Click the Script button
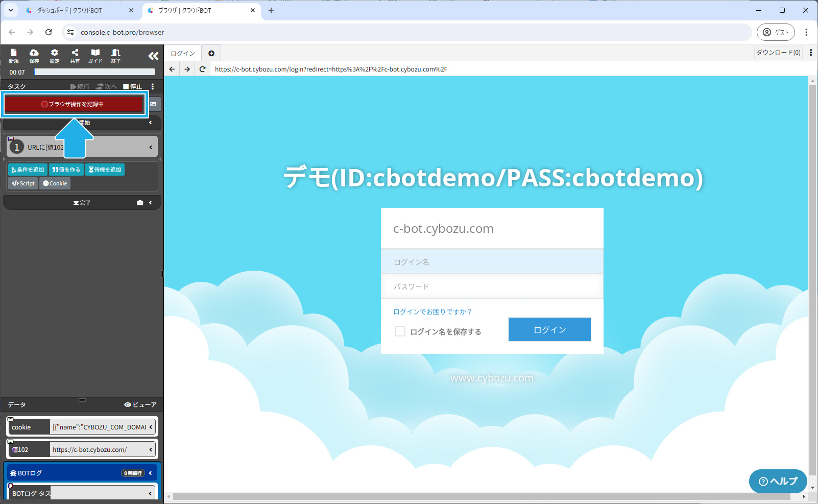This screenshot has height=504, width=818. click(23, 183)
